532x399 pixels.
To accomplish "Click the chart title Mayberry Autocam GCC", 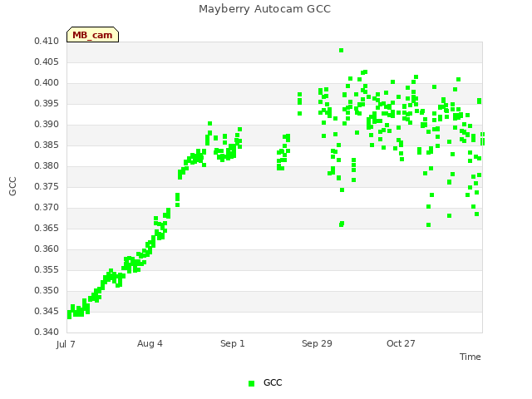I will (x=264, y=9).
